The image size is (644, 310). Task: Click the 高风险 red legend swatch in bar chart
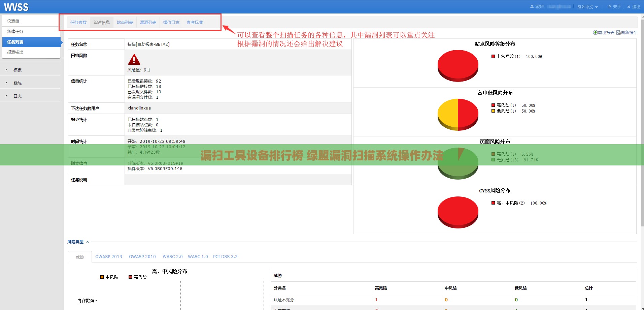pyautogui.click(x=130, y=277)
